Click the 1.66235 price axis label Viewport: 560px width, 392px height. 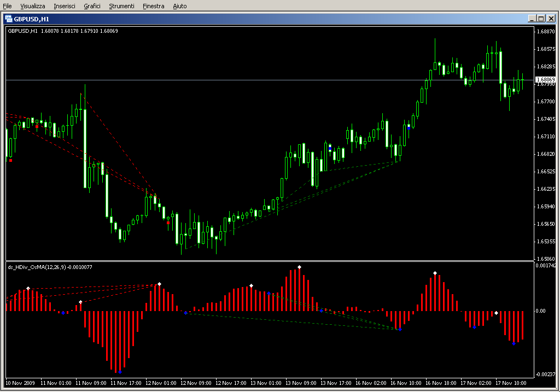(x=546, y=189)
